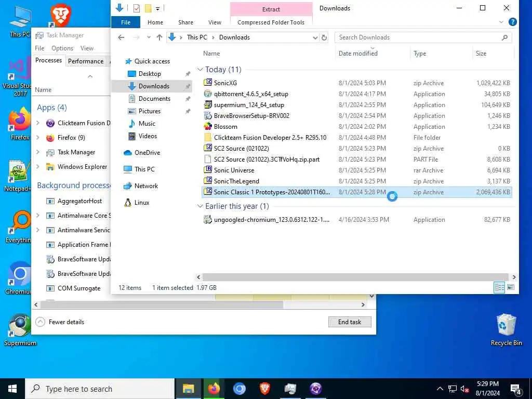The width and height of the screenshot is (532, 399).
Task: Select the Sonic Universe rar archive icon
Action: 208,170
